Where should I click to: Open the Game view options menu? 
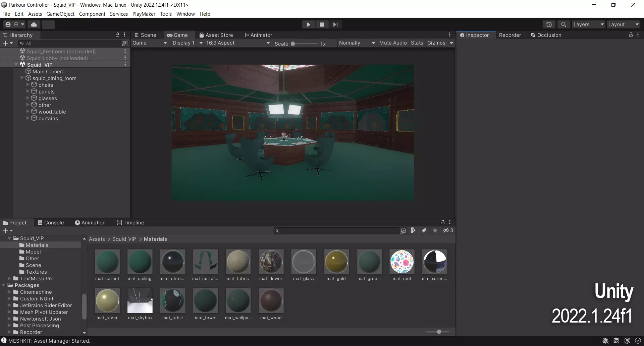(450, 35)
